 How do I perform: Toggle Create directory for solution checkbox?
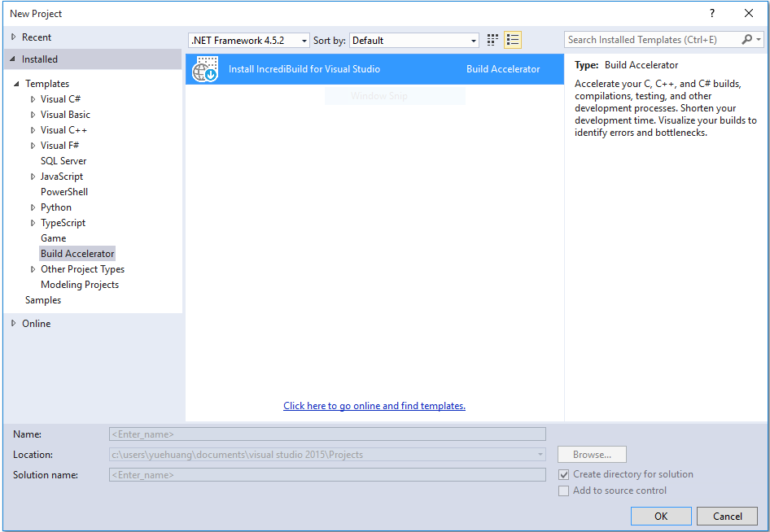click(x=564, y=474)
